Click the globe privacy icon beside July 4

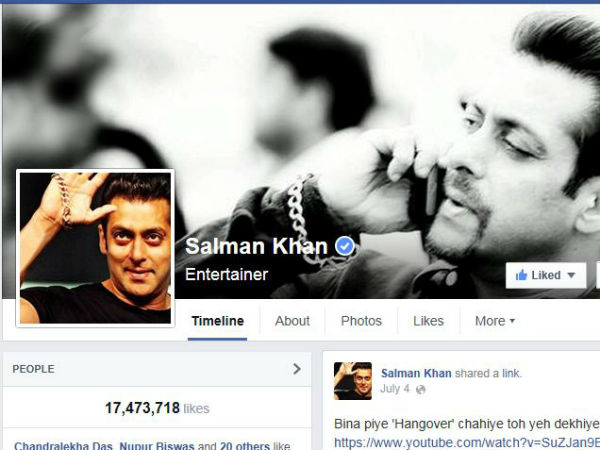421,390
